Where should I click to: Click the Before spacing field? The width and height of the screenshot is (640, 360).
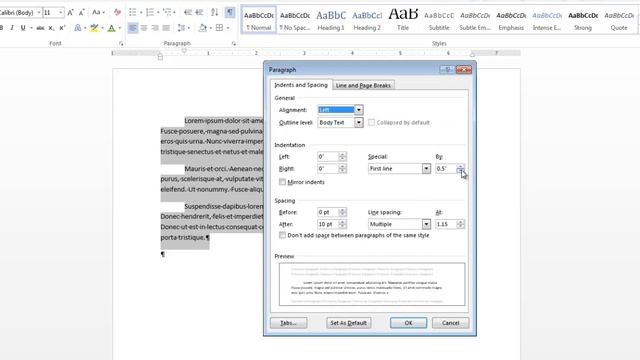328,212
